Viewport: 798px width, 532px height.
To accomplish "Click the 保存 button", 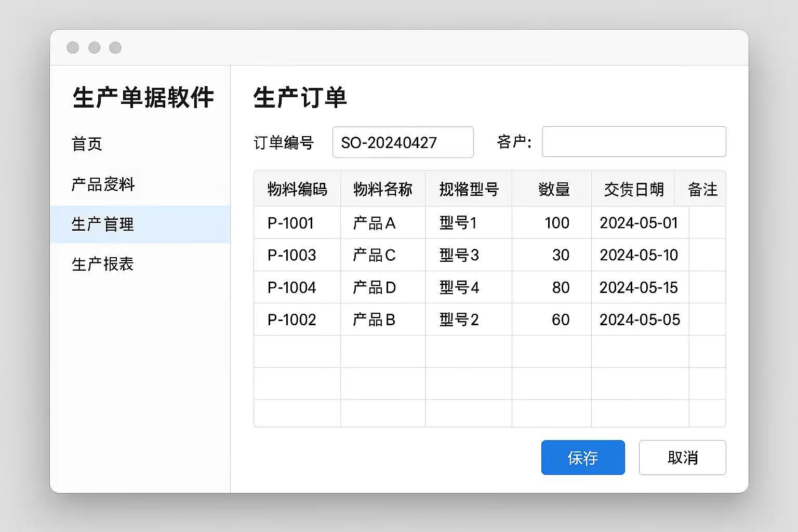I will [582, 458].
